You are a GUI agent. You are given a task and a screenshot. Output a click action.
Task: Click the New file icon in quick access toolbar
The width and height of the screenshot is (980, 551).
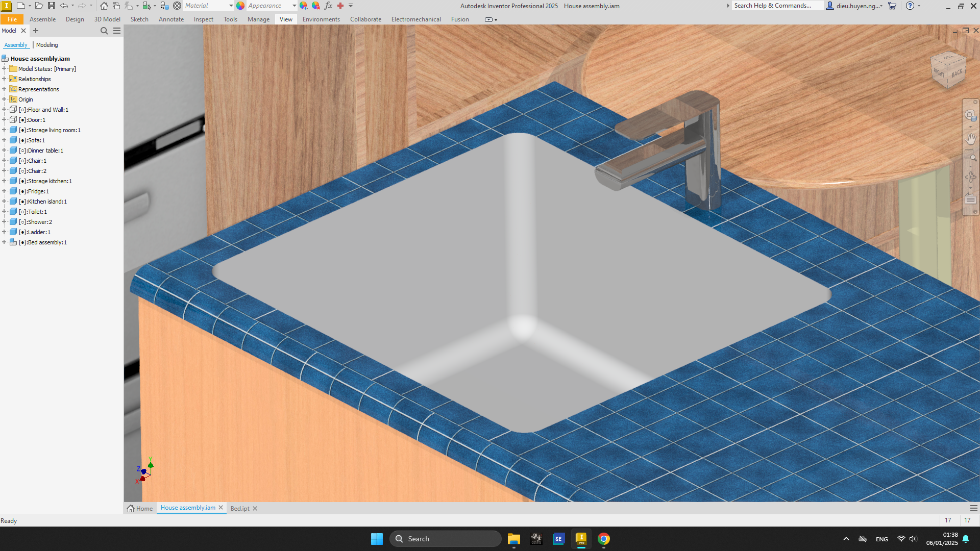click(x=21, y=6)
